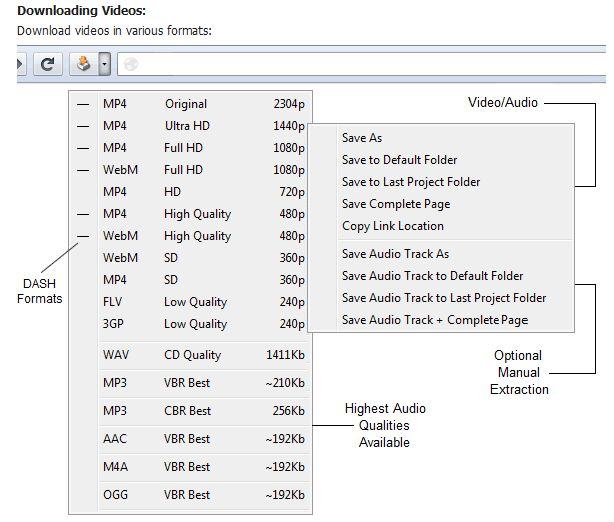This screenshot has height=522, width=614.
Task: Click Save Audio Track As
Action: click(x=441, y=254)
